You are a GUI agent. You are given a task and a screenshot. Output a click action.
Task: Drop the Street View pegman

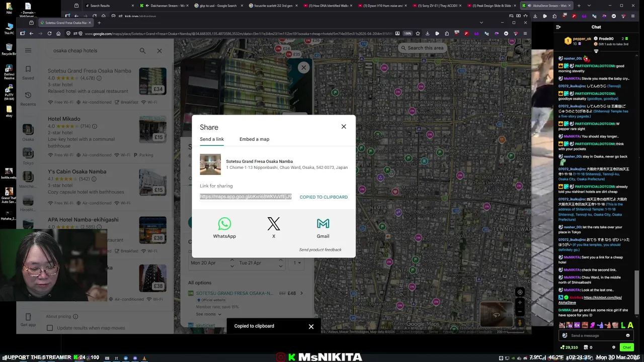(520, 323)
